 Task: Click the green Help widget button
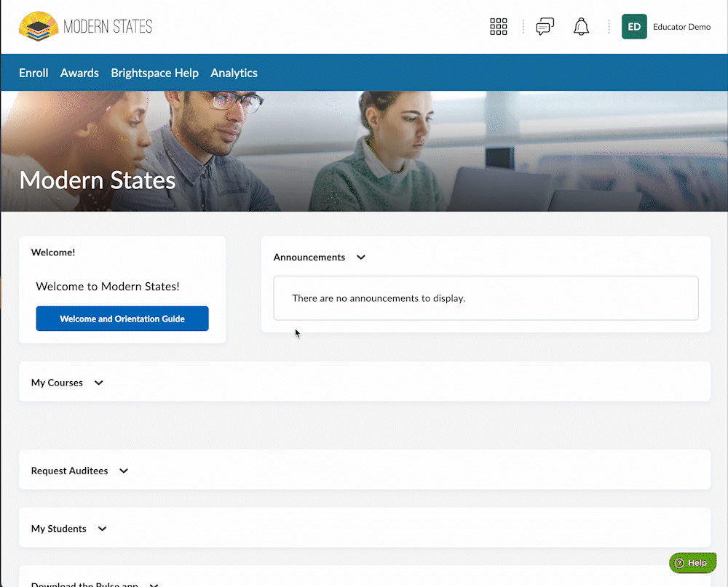tap(692, 562)
